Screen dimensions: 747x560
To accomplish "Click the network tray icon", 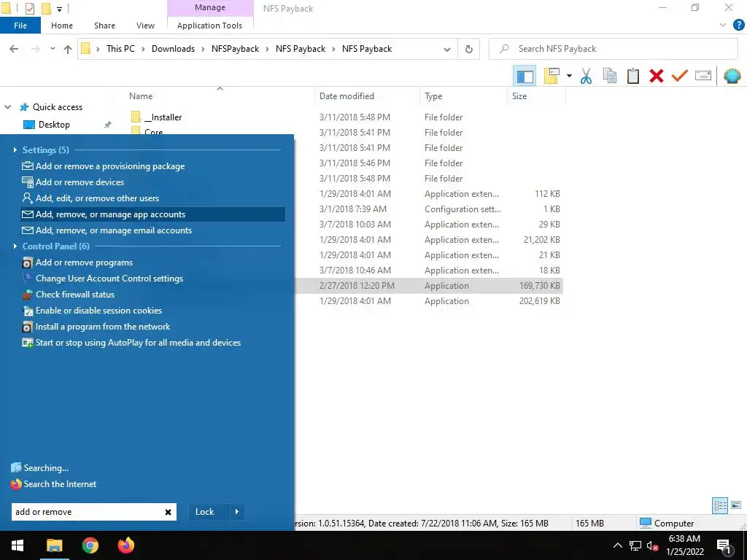I will [x=635, y=545].
